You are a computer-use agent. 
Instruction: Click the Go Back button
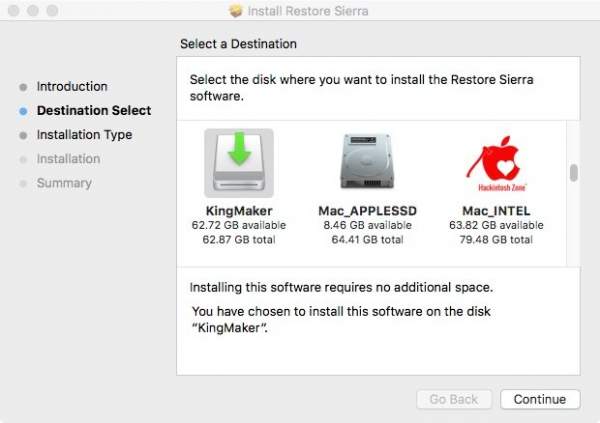453,399
